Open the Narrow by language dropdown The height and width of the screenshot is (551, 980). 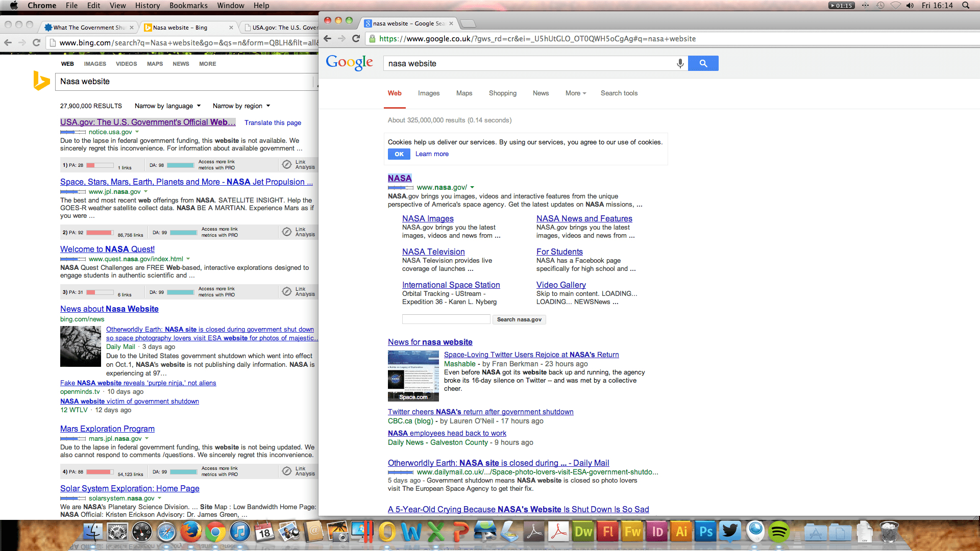(x=167, y=106)
